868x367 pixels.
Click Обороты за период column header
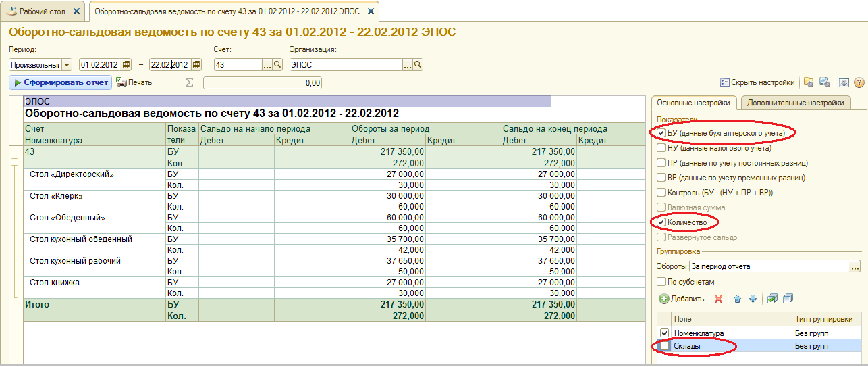coord(425,128)
